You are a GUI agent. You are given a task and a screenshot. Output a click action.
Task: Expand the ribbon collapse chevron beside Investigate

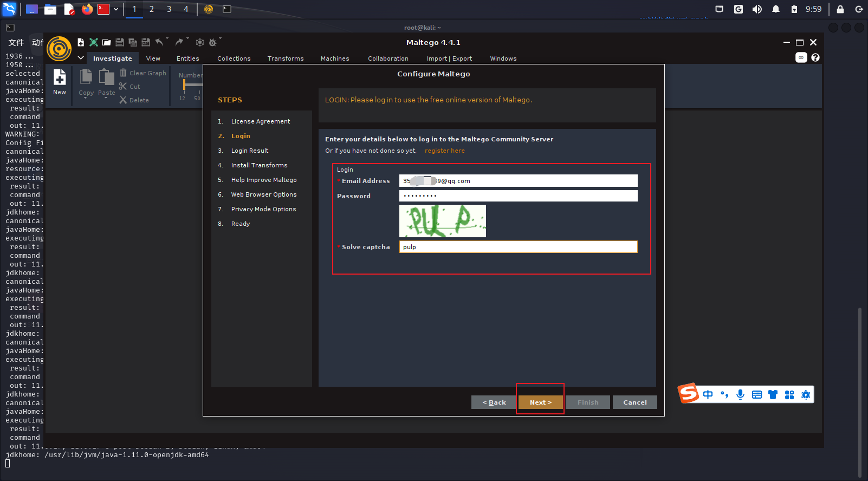pos(81,57)
